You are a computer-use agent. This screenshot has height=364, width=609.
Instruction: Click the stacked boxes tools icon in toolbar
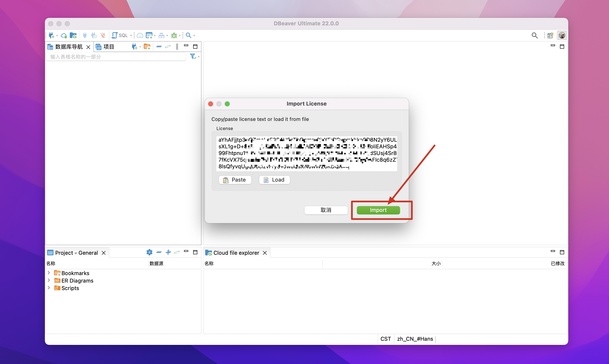click(x=161, y=35)
